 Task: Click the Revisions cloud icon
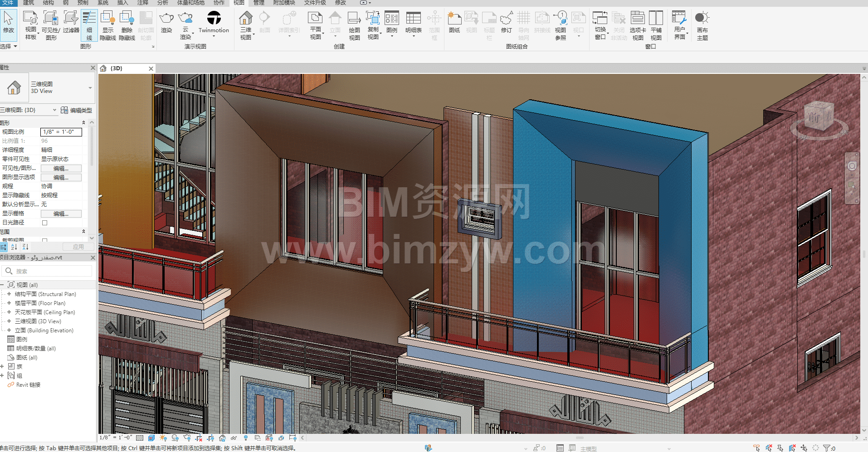click(x=506, y=22)
